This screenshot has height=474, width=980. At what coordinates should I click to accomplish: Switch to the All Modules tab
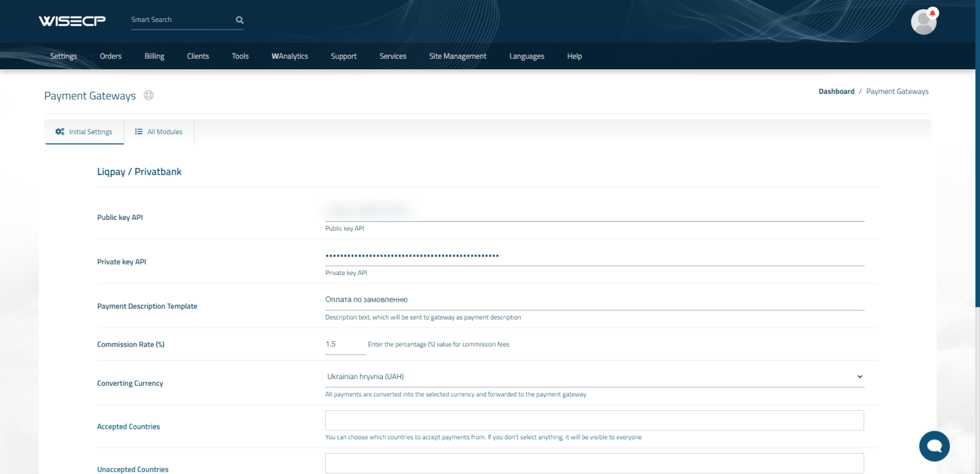pyautogui.click(x=159, y=132)
